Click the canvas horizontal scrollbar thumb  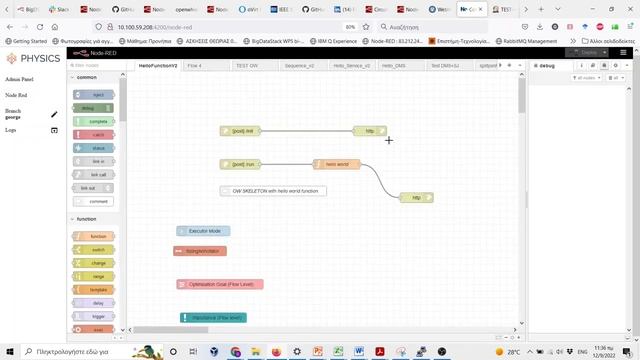click(171, 330)
